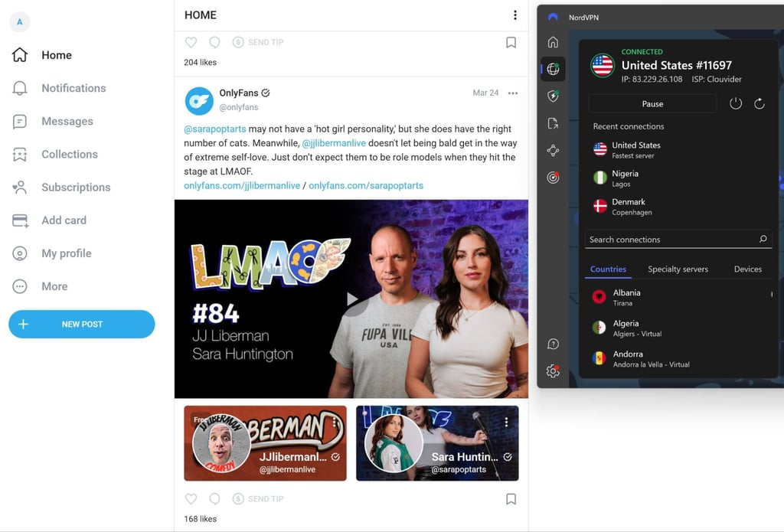Click the Mar 24 post date

click(x=485, y=93)
